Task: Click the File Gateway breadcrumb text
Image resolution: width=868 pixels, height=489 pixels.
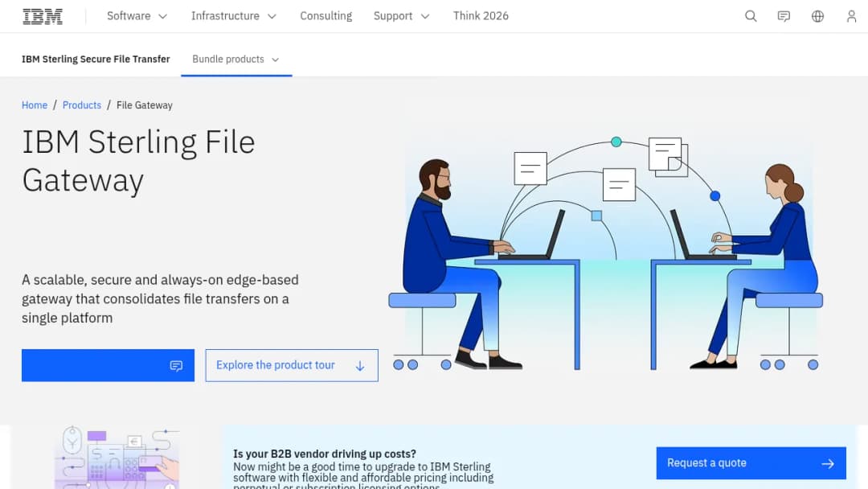Action: [x=145, y=105]
